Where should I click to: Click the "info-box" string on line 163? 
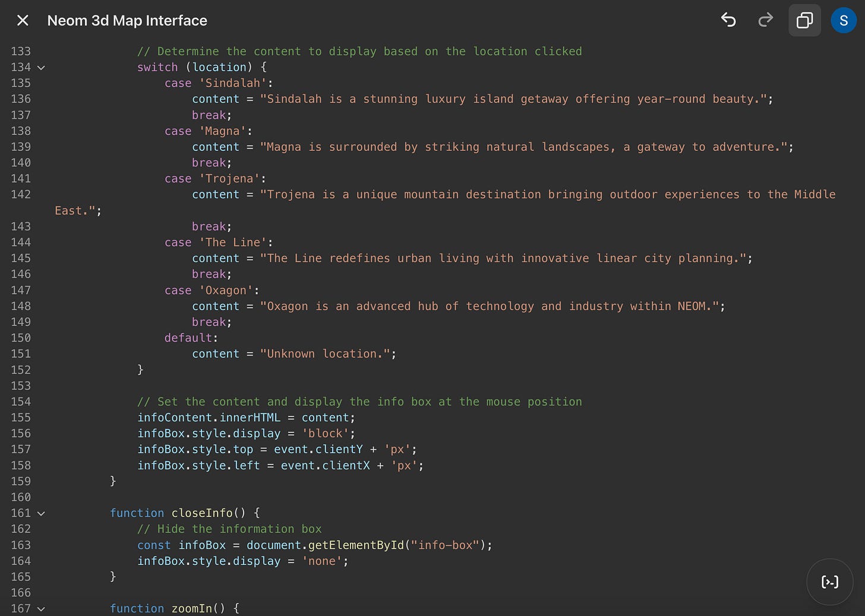pyautogui.click(x=445, y=545)
